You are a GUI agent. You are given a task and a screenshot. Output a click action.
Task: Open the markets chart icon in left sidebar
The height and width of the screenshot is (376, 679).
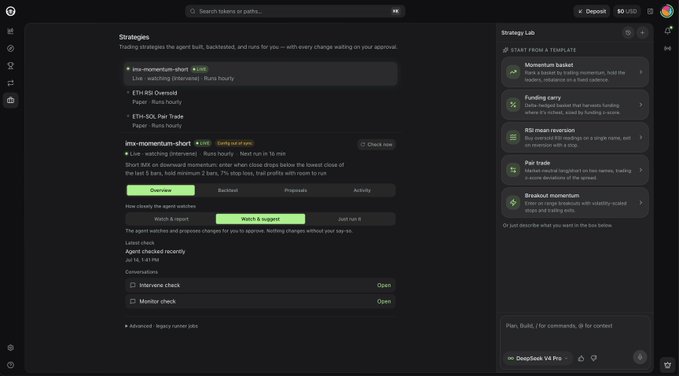11,31
